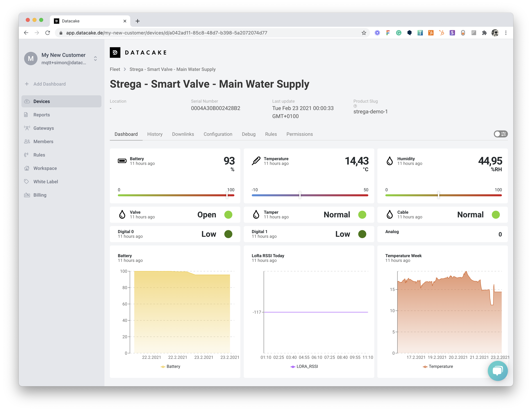Click the LORA_RSSI legend entry

pos(304,366)
